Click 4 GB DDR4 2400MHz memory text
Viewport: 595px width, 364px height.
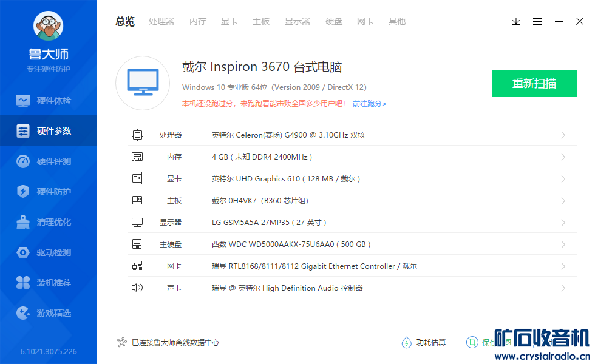[262, 157]
